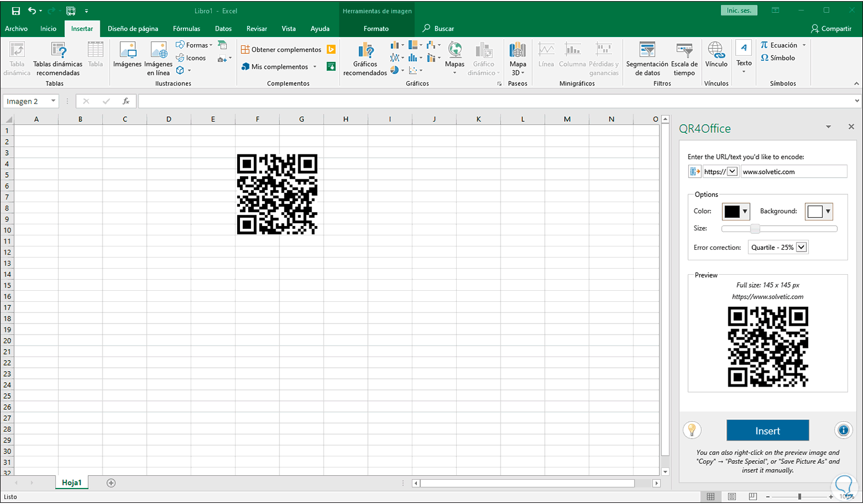Open the Archivo menu

[x=16, y=28]
